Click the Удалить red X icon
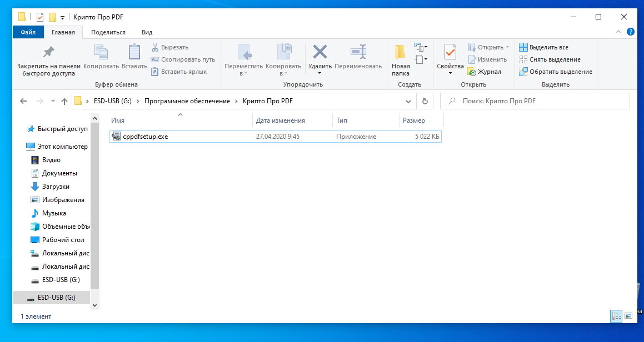The image size is (644, 342). tap(320, 52)
